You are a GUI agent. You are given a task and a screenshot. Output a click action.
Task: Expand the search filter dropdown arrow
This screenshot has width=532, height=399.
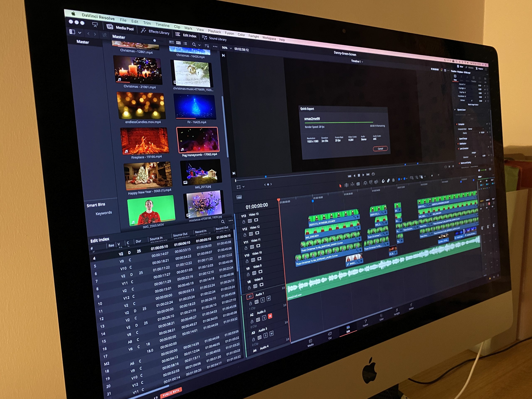199,45
